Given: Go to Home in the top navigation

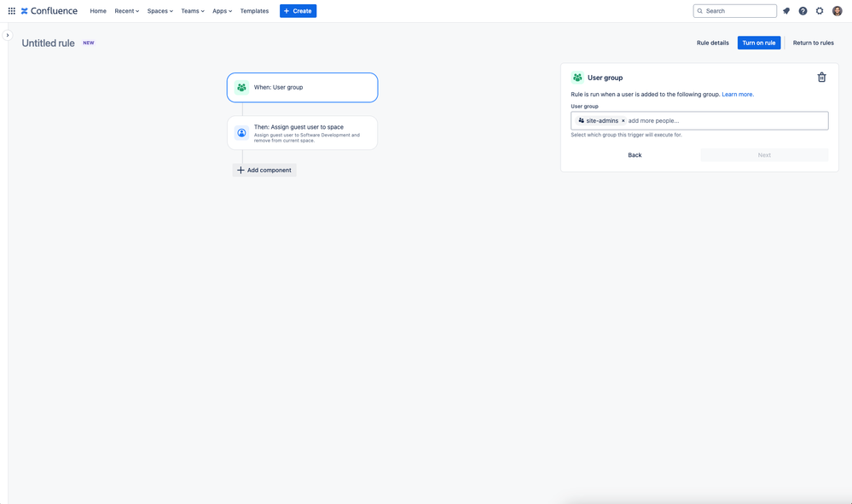Looking at the screenshot, I should (x=98, y=11).
